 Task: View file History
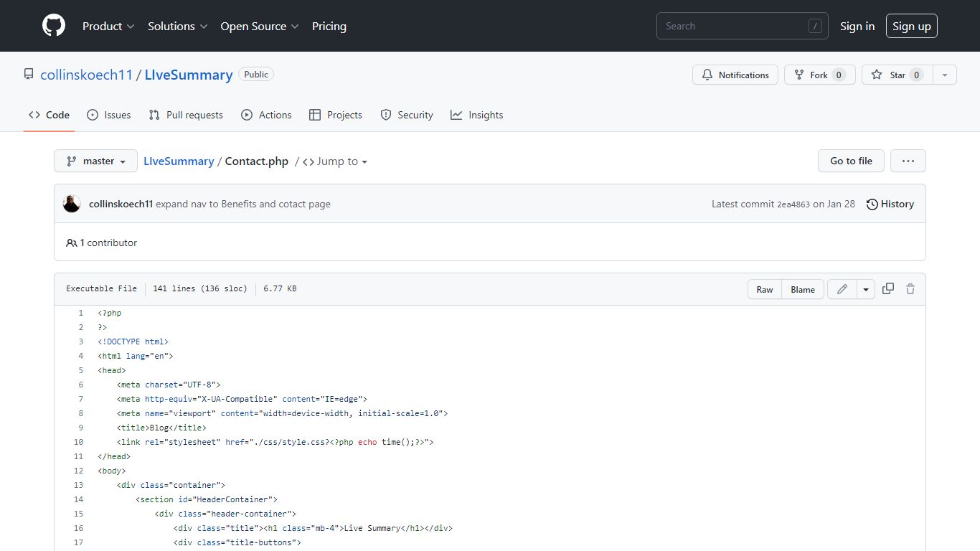point(890,204)
